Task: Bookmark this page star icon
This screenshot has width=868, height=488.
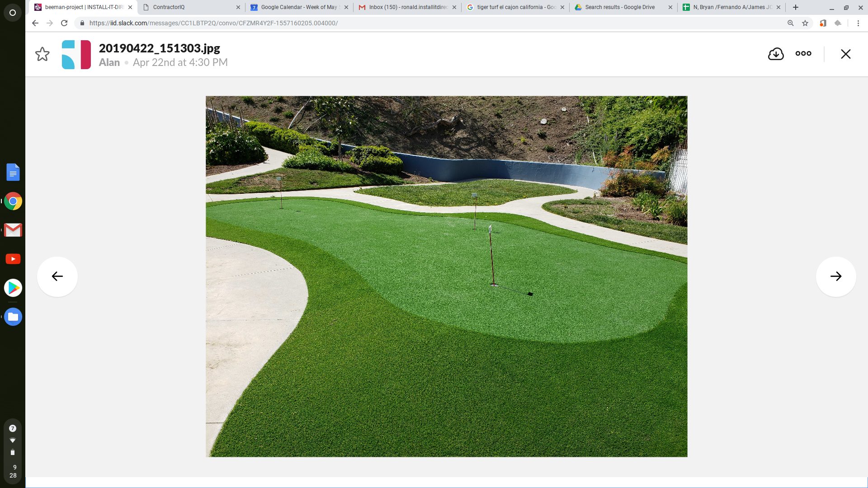Action: pyautogui.click(x=805, y=23)
